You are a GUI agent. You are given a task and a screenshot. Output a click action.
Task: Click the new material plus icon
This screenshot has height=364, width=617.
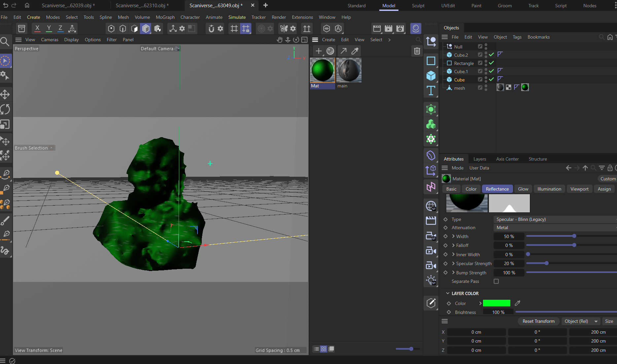click(x=319, y=51)
